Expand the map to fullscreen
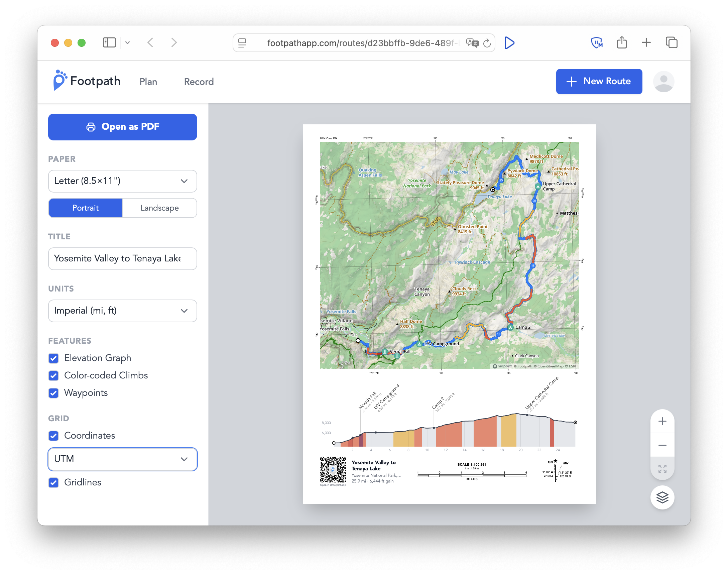 click(662, 468)
